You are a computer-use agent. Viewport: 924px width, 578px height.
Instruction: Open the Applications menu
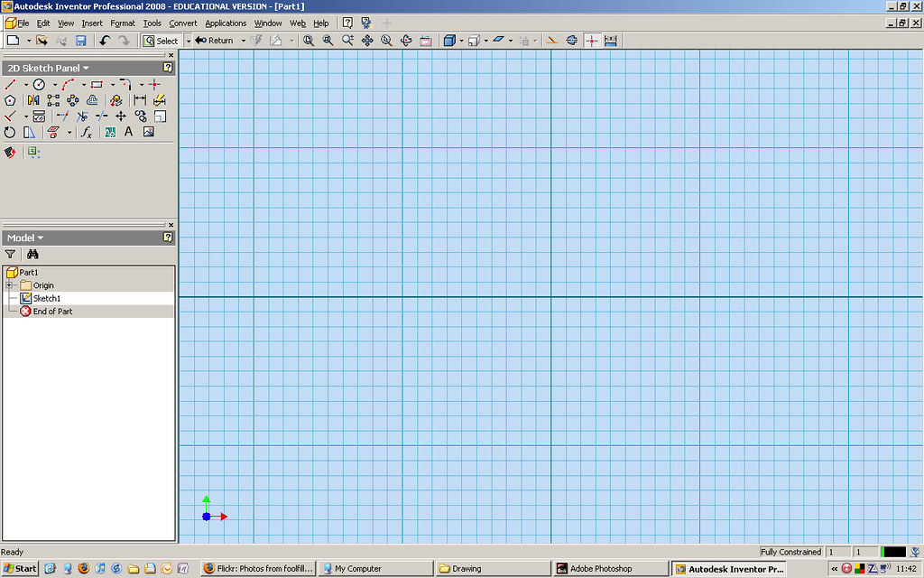pyautogui.click(x=226, y=23)
